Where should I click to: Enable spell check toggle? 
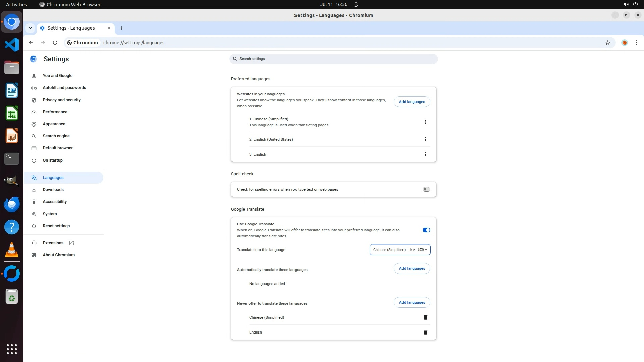coord(426,189)
